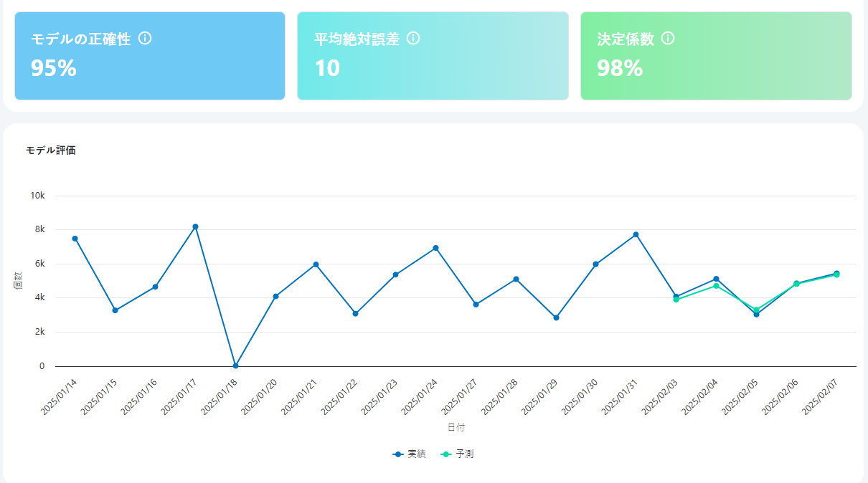Screen dimensions: 868x483
Task: Click the 10k y-axis label
Action: [37, 196]
